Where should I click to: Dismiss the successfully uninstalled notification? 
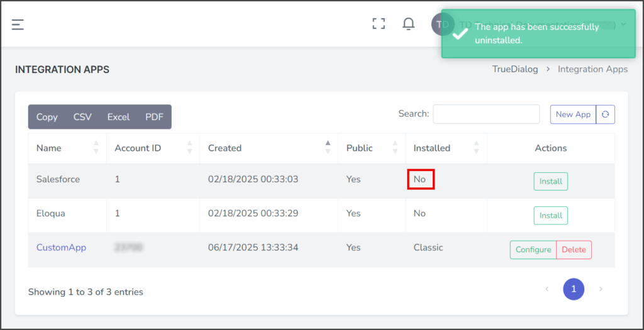click(538, 34)
